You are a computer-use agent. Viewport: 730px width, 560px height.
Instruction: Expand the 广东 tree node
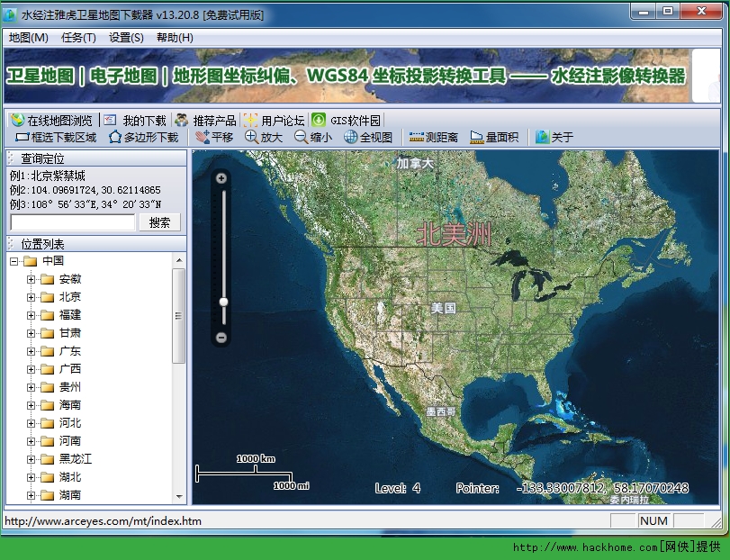point(31,351)
